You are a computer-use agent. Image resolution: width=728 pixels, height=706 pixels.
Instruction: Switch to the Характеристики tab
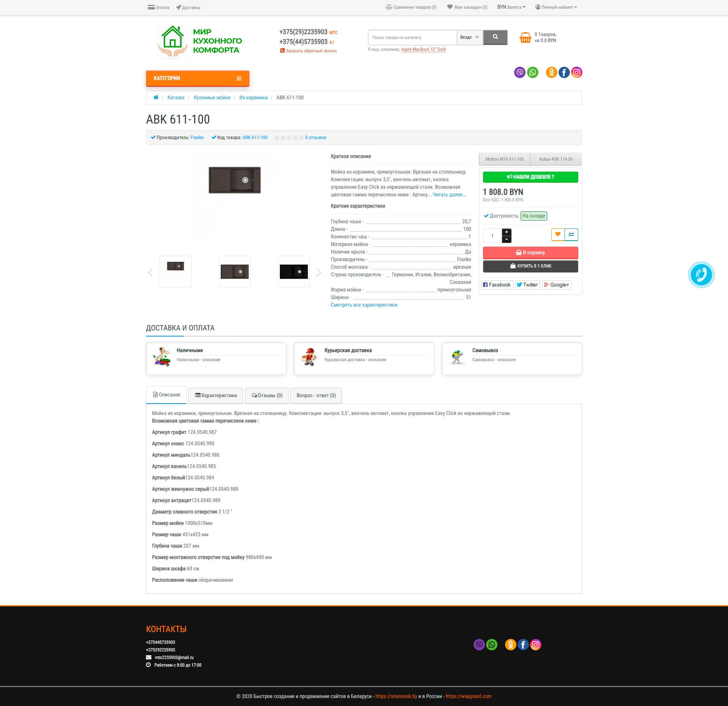(216, 395)
